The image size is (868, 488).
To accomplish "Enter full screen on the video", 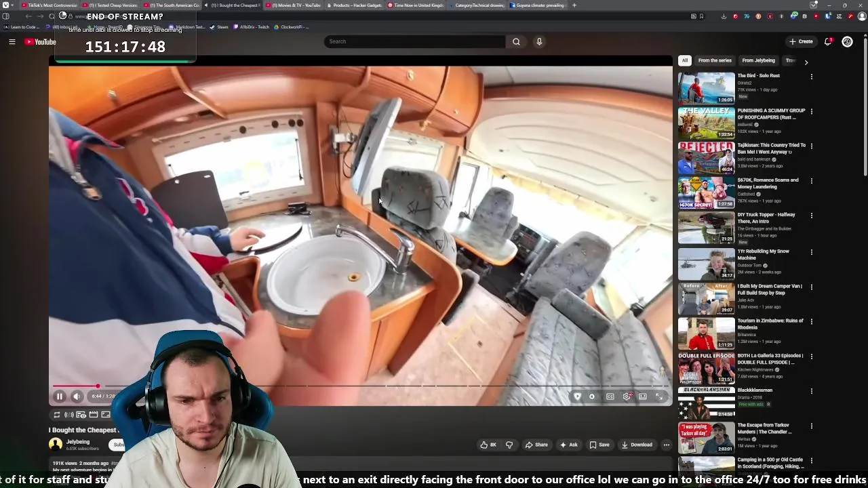I will coord(659,396).
